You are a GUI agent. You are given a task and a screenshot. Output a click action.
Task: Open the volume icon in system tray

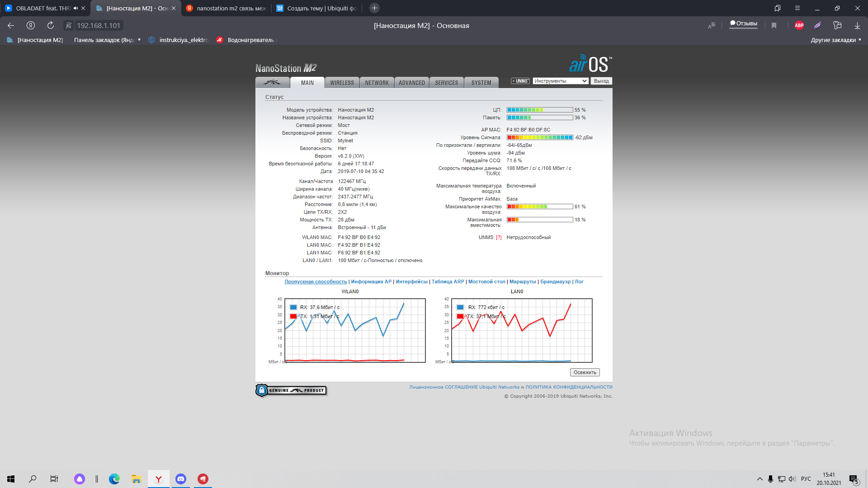792,479
